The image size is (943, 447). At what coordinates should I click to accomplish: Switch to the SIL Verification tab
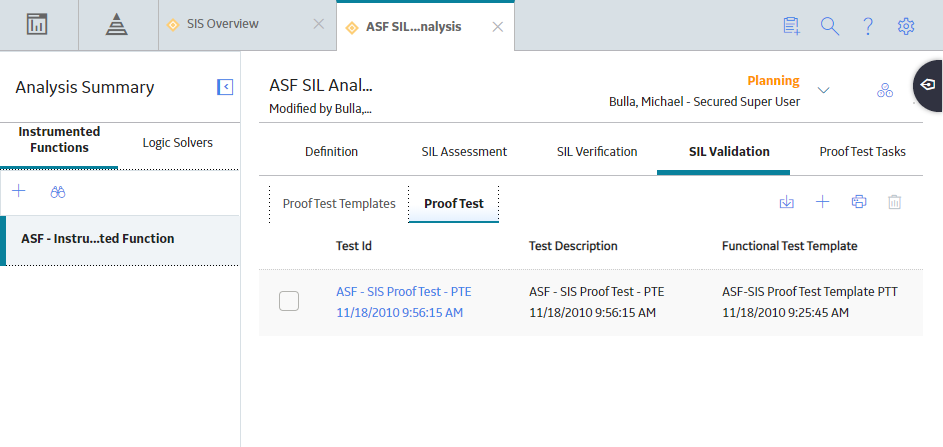point(597,152)
